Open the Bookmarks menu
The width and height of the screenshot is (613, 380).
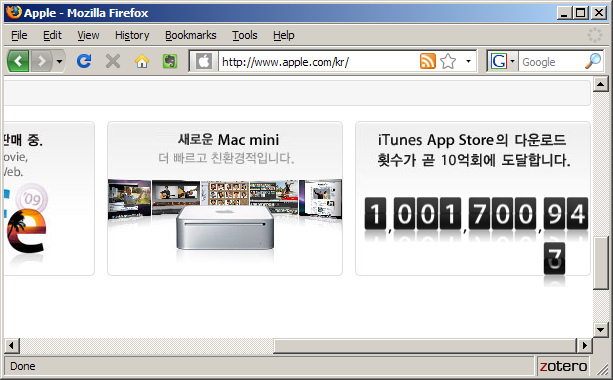(190, 35)
